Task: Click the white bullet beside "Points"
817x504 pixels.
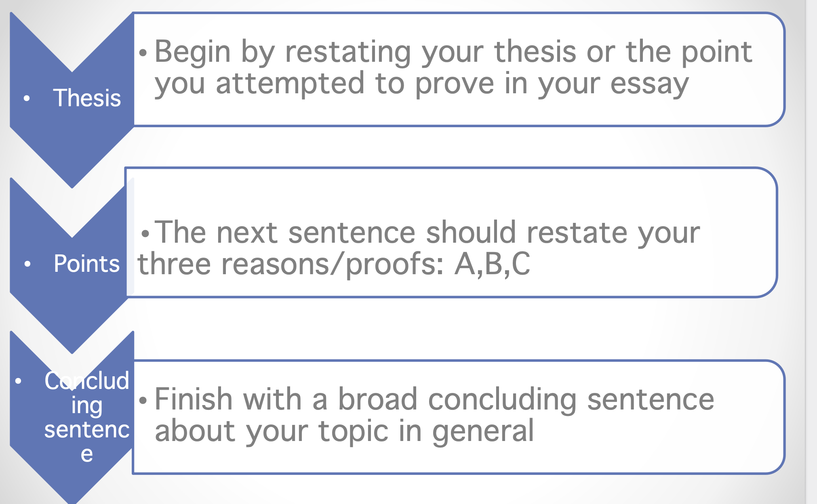Action: click(27, 264)
